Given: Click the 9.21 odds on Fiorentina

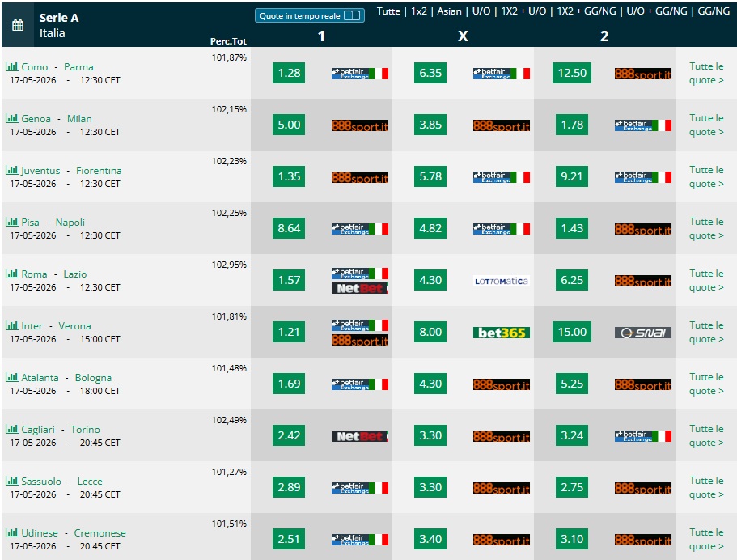Looking at the screenshot, I should pyautogui.click(x=571, y=176).
